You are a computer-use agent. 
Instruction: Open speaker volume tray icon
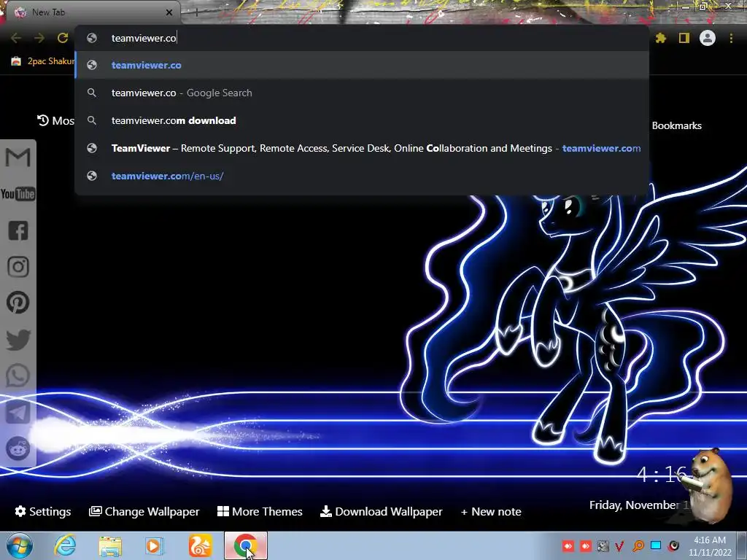pos(673,545)
